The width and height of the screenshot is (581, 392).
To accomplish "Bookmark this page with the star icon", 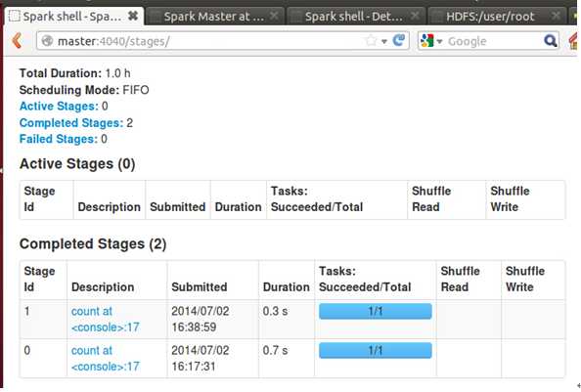I will tap(371, 41).
